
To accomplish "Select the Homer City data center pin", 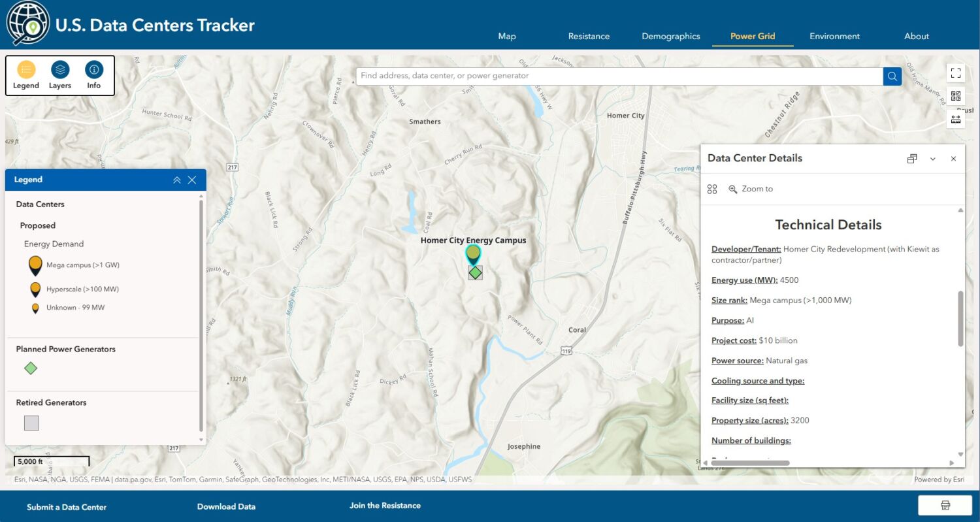I will click(473, 254).
